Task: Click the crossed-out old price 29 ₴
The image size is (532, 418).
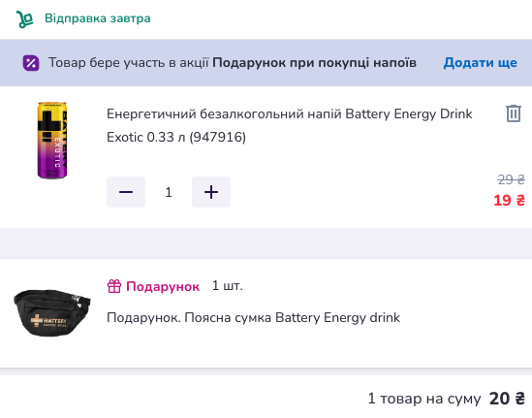Action: [511, 179]
